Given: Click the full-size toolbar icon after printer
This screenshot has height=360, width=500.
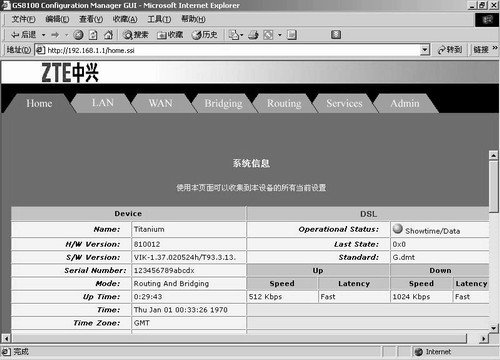Looking at the screenshot, I should [x=268, y=35].
